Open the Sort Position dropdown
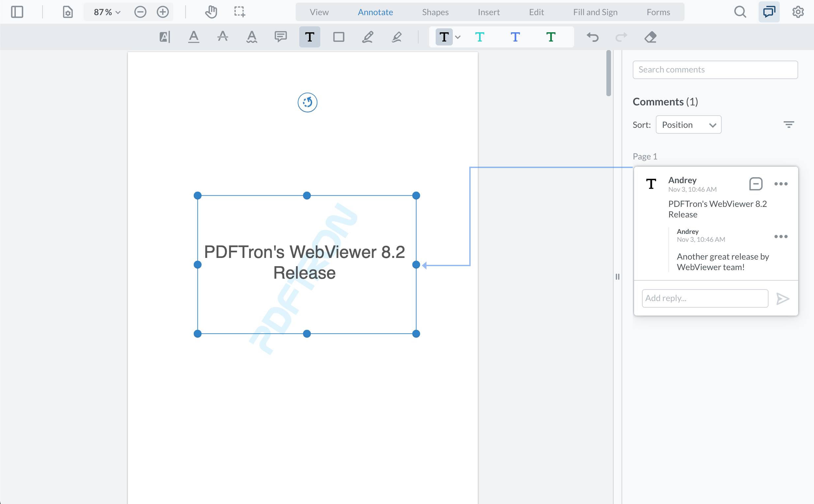814x504 pixels. point(688,125)
